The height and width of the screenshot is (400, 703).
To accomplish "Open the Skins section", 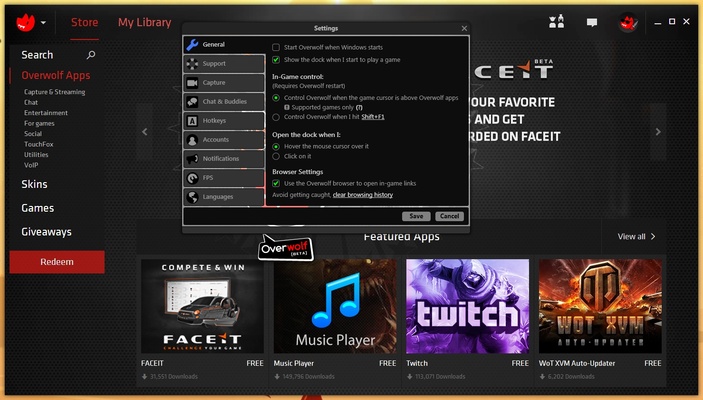I will pos(34,184).
